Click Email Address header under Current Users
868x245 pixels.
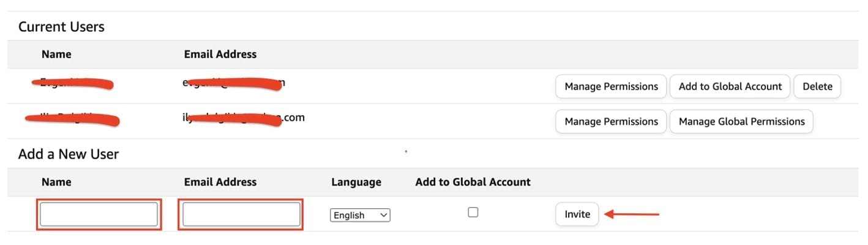click(x=220, y=54)
